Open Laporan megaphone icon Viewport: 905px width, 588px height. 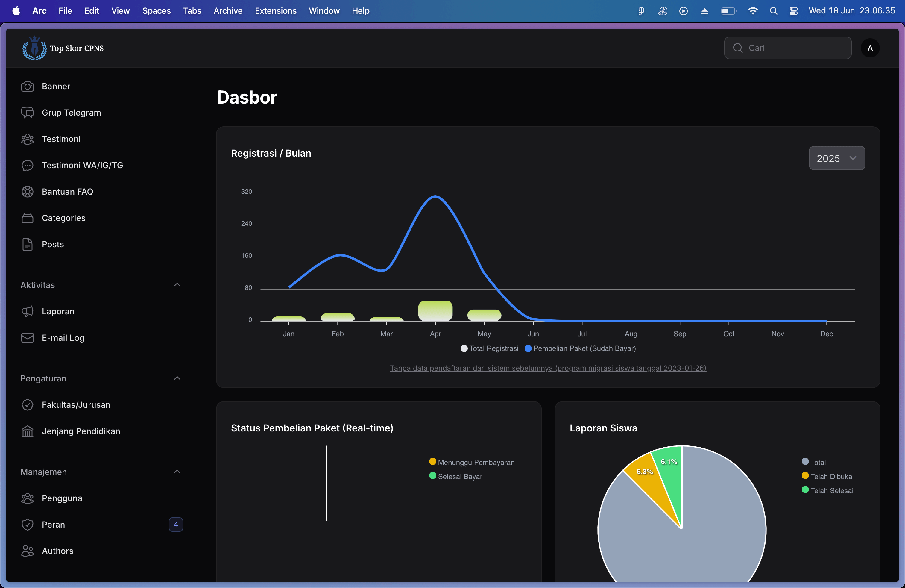(x=27, y=311)
